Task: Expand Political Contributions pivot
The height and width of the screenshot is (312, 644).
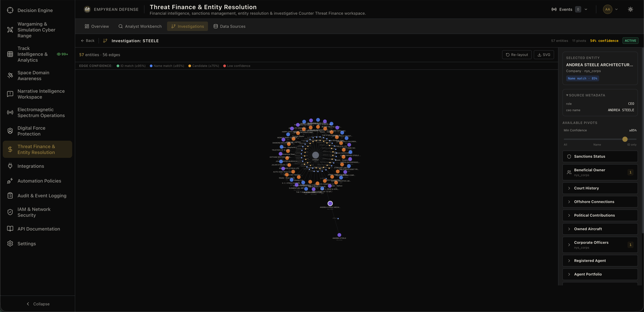Action: pyautogui.click(x=600, y=215)
